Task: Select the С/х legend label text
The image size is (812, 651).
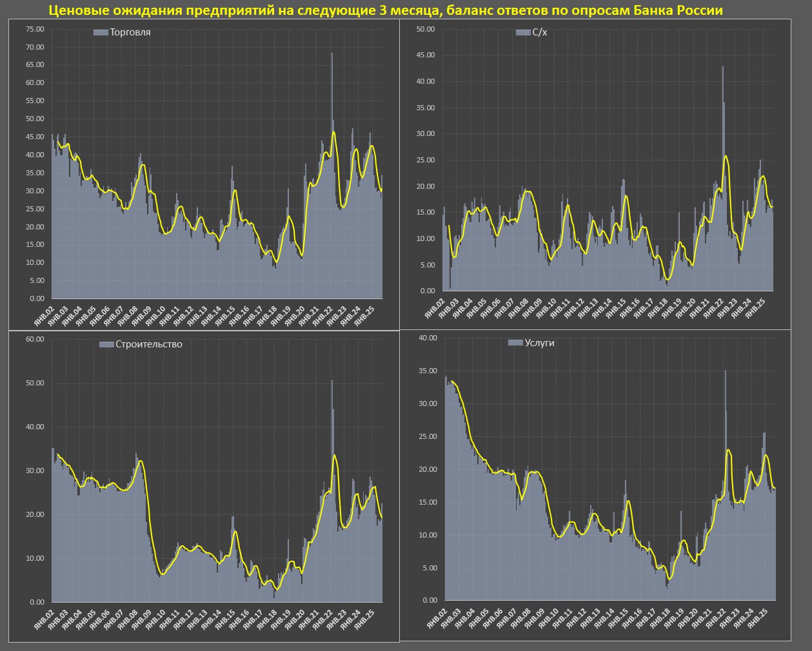Action: 539,32
